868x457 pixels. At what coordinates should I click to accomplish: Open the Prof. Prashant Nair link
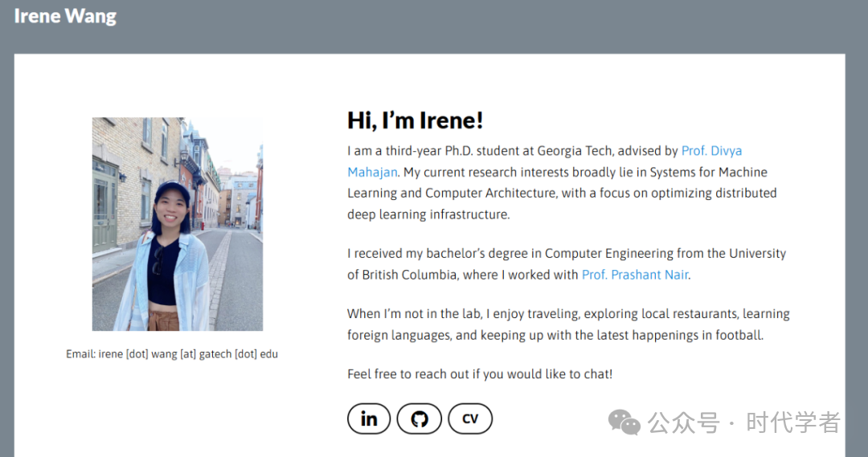click(x=635, y=275)
